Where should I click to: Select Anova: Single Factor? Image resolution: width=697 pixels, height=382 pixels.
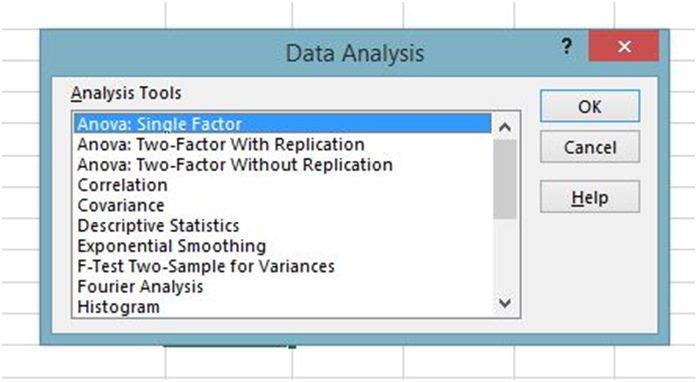pyautogui.click(x=283, y=124)
